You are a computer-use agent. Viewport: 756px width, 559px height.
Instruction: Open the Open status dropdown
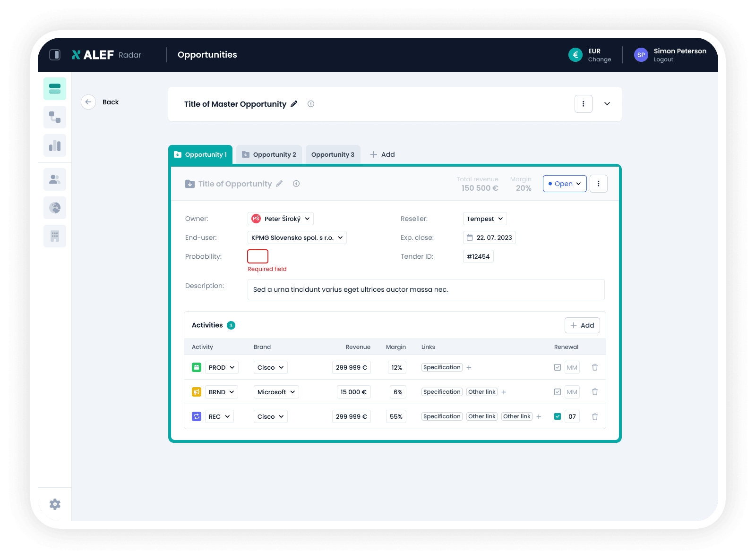click(x=565, y=184)
